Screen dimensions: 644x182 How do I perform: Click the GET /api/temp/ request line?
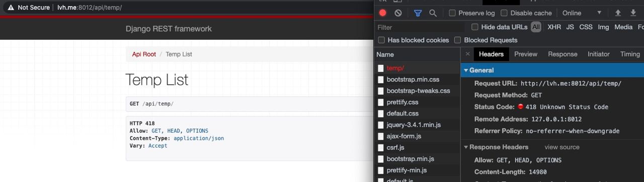pyautogui.click(x=152, y=104)
